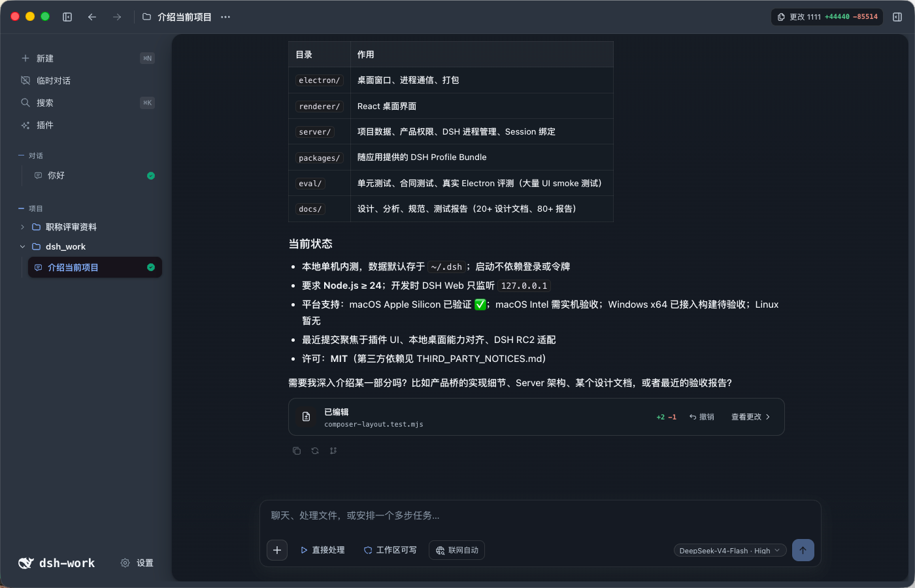Regenerate the response with refresh icon
Screen dimensions: 915x588
coord(315,451)
